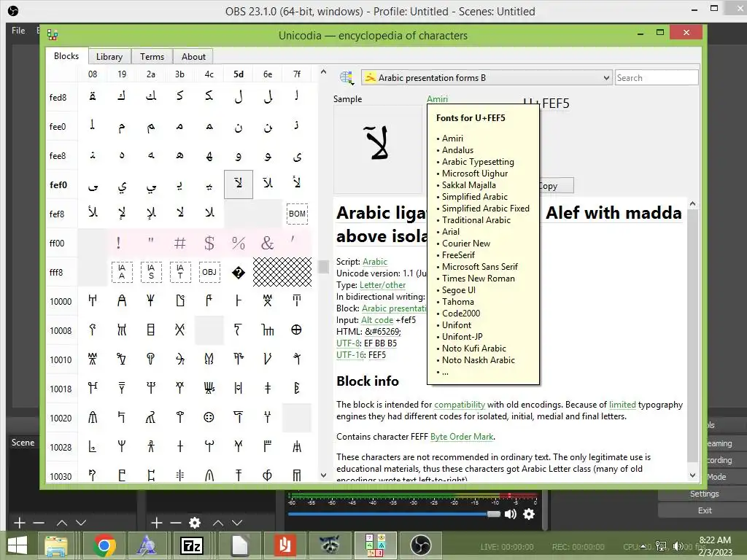Switch to OBS via its taskbar icon

[x=420, y=545]
